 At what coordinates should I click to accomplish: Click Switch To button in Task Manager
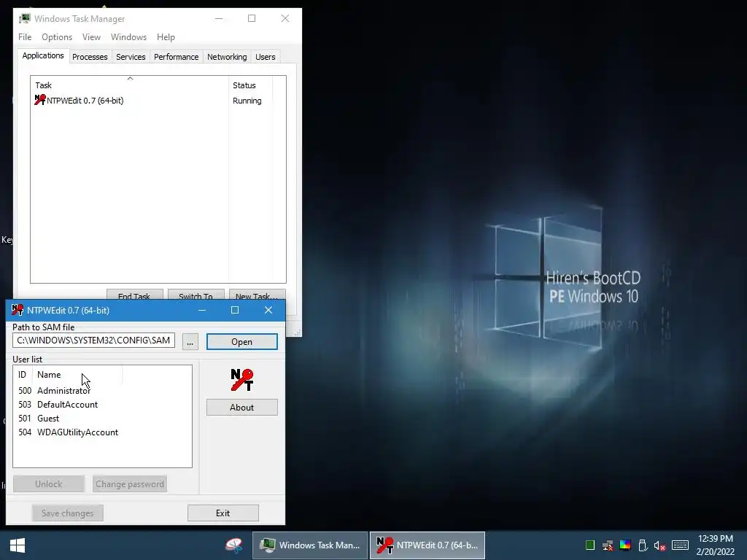point(196,295)
